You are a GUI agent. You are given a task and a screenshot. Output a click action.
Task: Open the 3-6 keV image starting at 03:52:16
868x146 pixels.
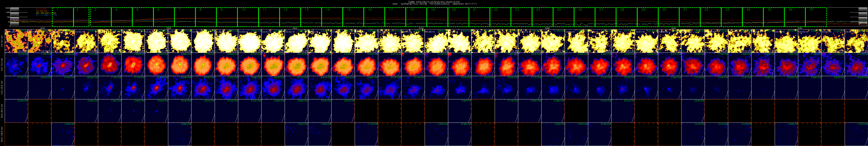point(530,41)
